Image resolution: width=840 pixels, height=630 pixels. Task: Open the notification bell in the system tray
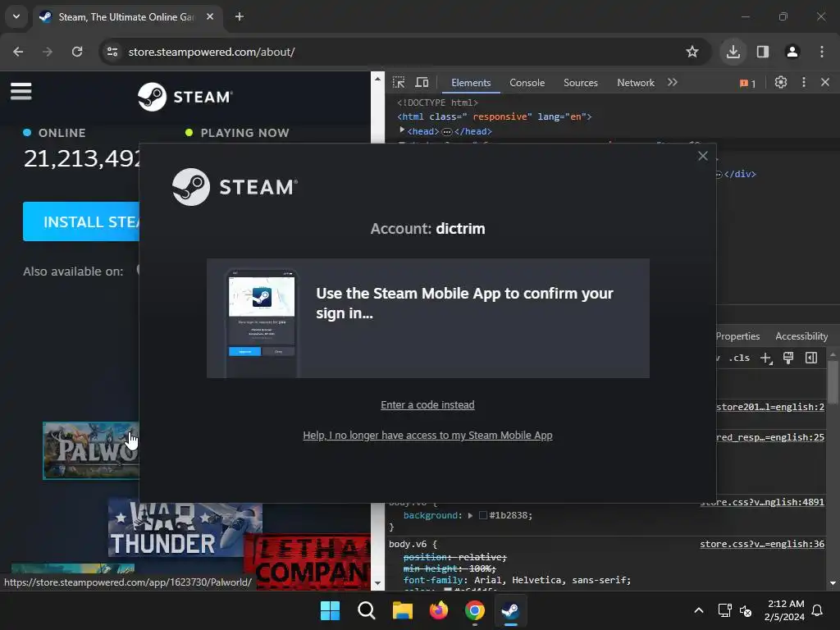coord(817,610)
